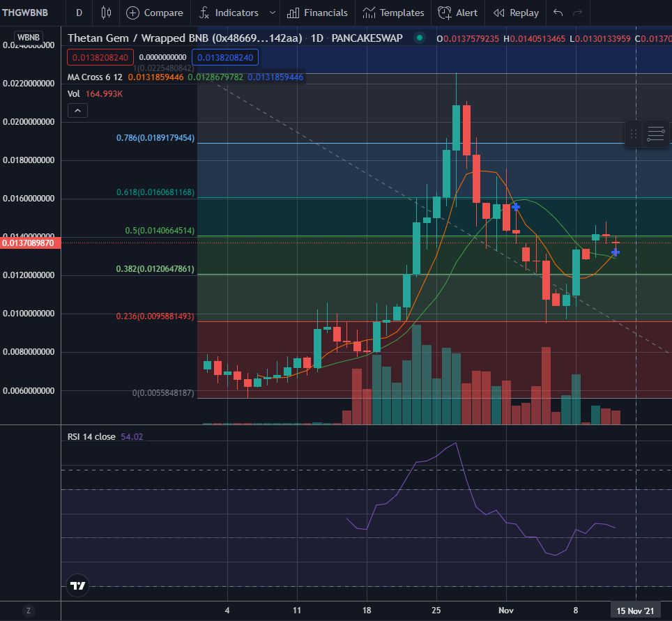Select the MA Cross 6 12 indicator legend
Screen dimensions: 672x621
coord(95,77)
